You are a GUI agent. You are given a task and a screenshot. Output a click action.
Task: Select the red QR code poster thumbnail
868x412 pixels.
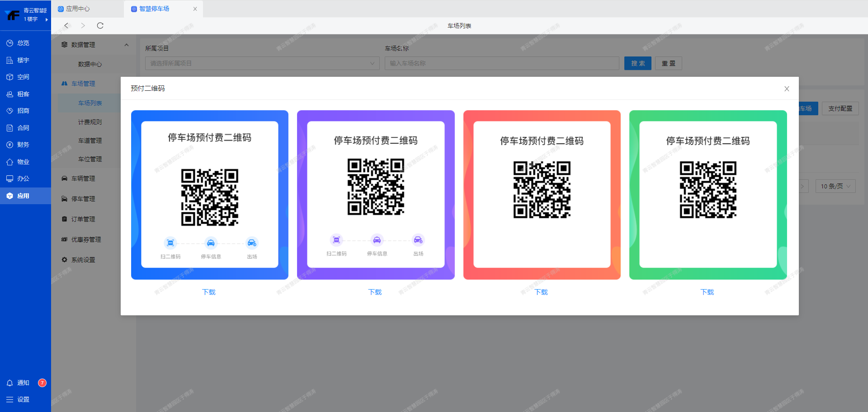[542, 195]
